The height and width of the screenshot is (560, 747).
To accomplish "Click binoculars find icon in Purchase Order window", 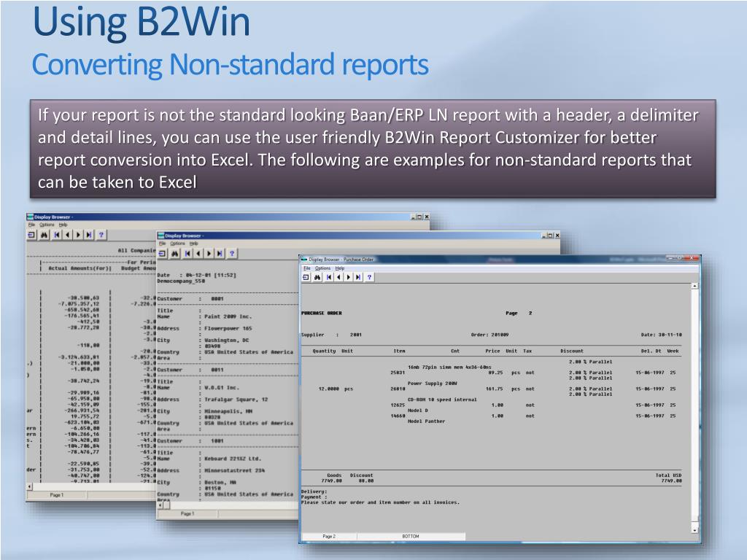I will coord(317,277).
